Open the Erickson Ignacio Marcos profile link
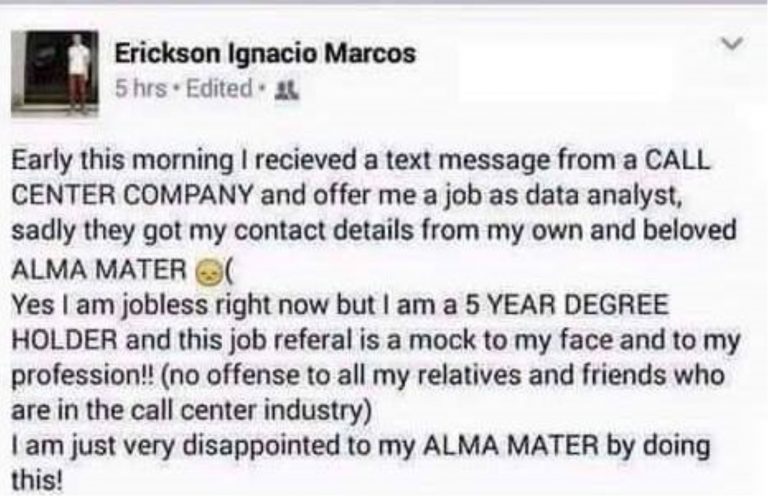The height and width of the screenshot is (496, 768). click(x=265, y=53)
